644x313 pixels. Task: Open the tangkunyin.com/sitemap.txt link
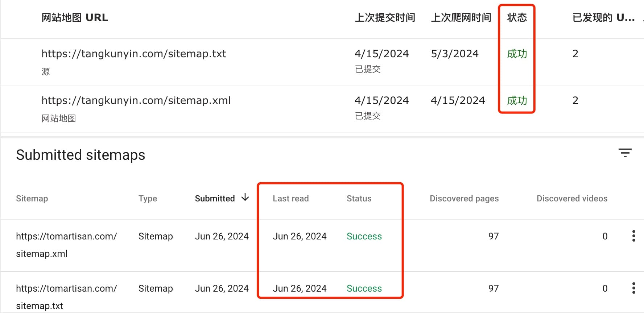[133, 54]
